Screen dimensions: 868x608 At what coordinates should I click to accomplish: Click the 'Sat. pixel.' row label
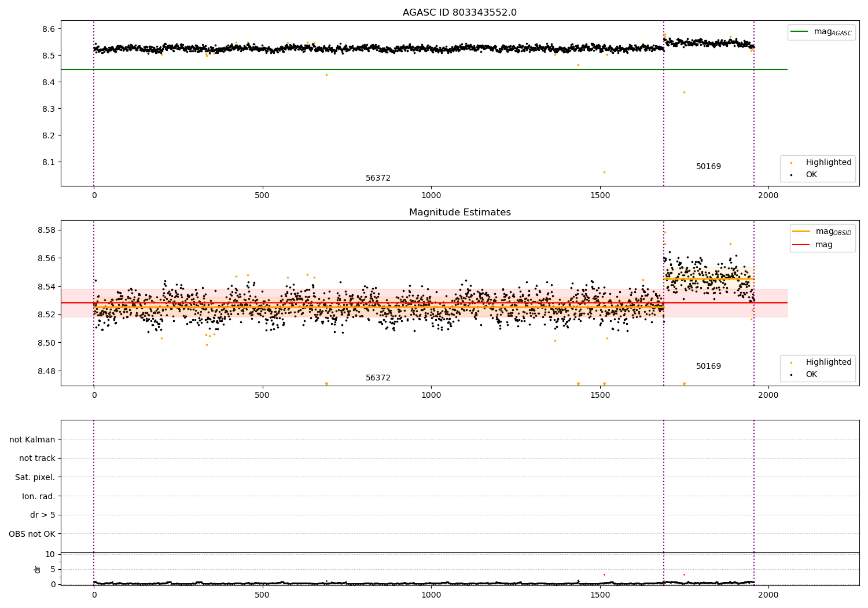pos(35,477)
